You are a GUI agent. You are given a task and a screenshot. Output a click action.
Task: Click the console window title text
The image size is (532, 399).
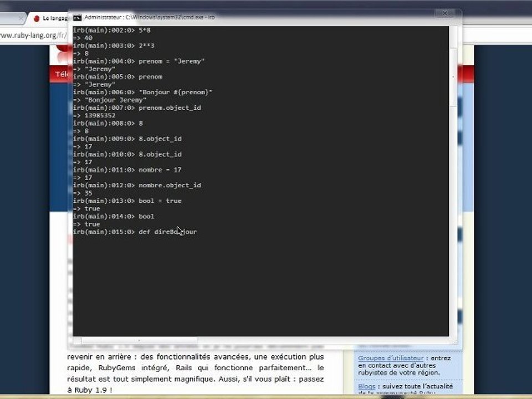point(149,17)
